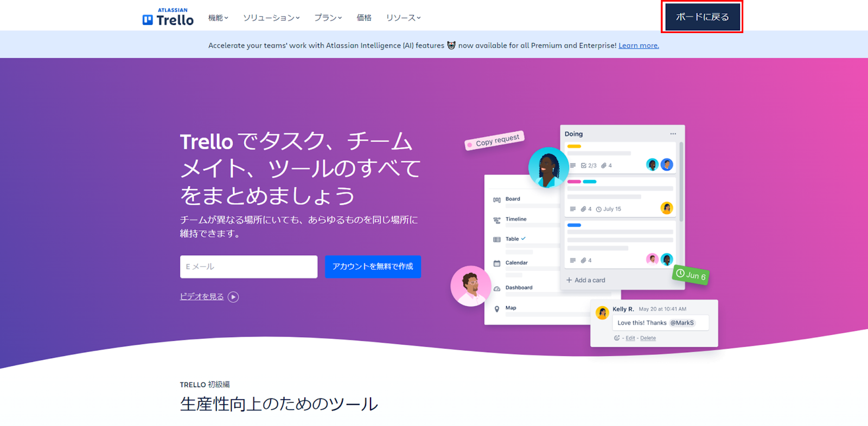868x426 pixels.
Task: Go to the 価格 page
Action: tap(364, 18)
